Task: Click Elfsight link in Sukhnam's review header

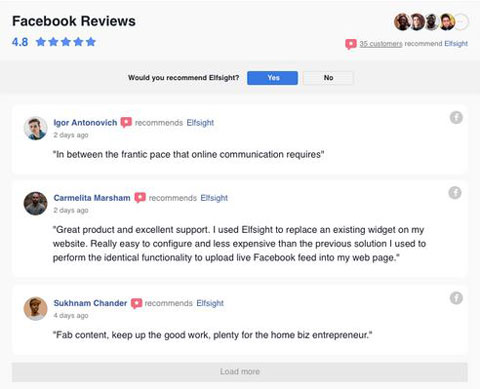Action: pos(210,303)
